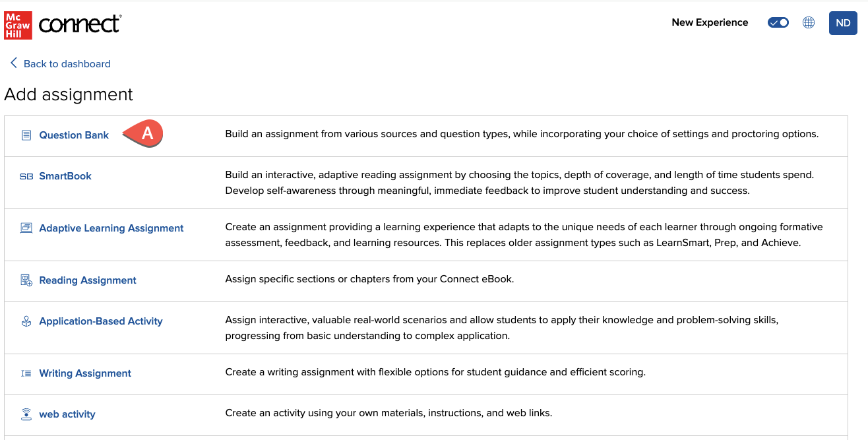Screen dimensions: 868x440
Task: Click the back chevron arrow
Action: point(13,63)
